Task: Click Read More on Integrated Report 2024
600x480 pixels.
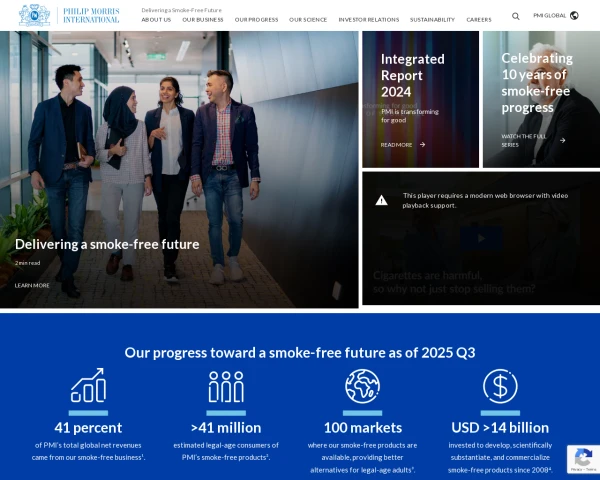Action: (402, 144)
